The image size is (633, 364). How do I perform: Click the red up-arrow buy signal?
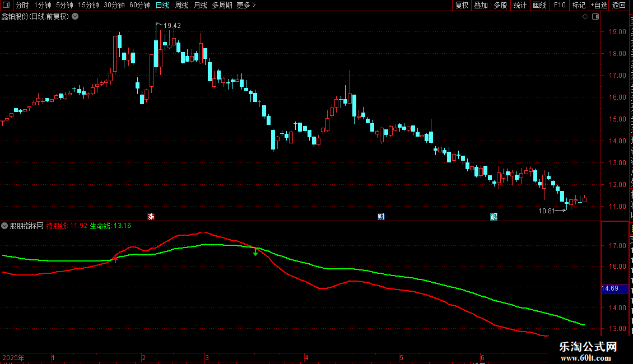[x=115, y=259]
